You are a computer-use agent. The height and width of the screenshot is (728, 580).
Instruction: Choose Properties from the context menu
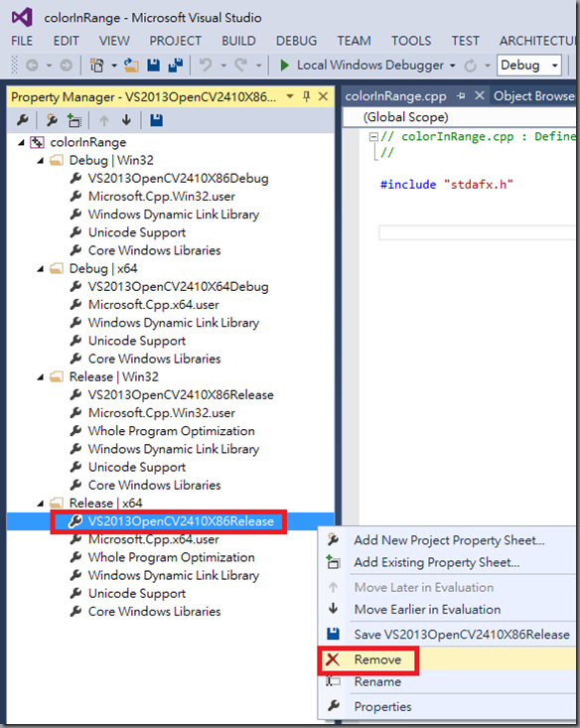click(x=448, y=706)
